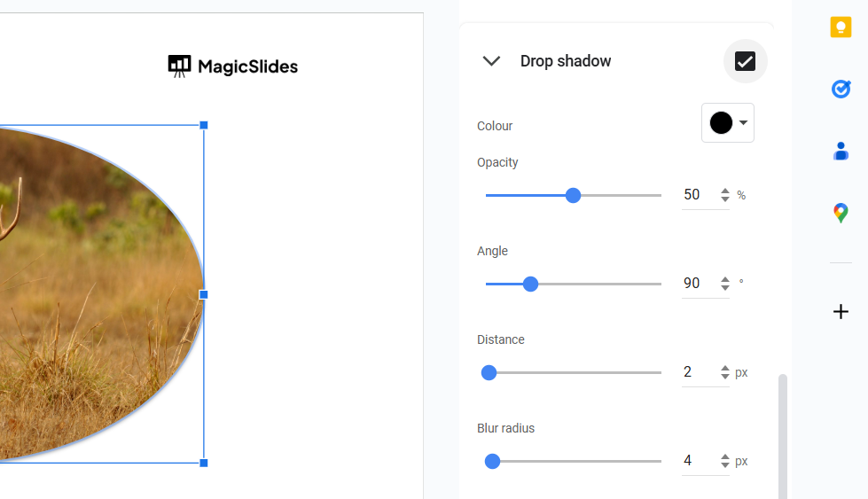Decrease the Blur radius with down arrow
868x499 pixels.
pyautogui.click(x=725, y=465)
